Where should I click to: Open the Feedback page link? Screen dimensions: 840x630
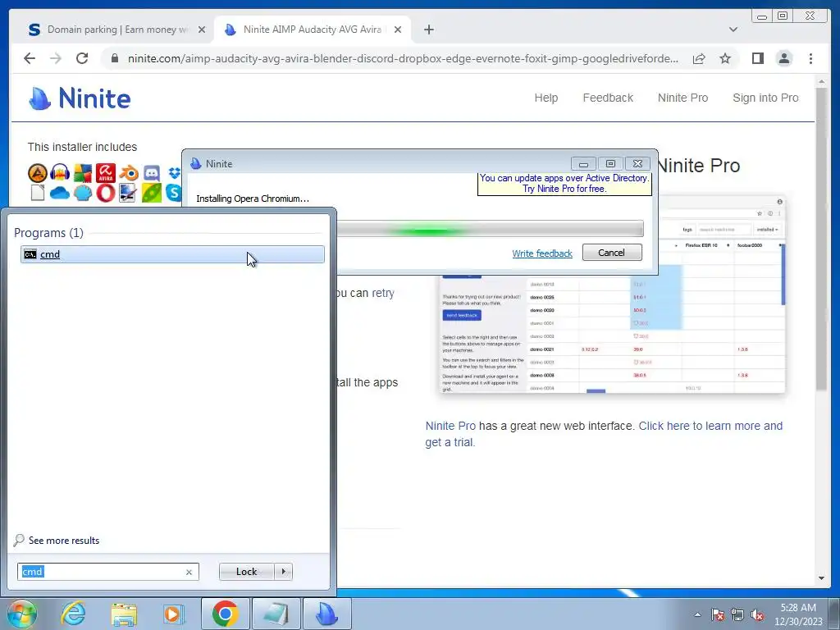(x=608, y=98)
